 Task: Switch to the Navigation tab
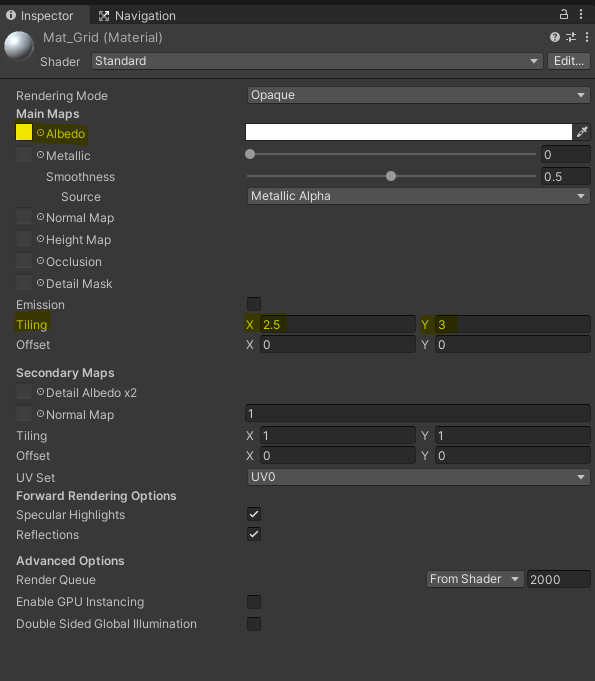[137, 16]
